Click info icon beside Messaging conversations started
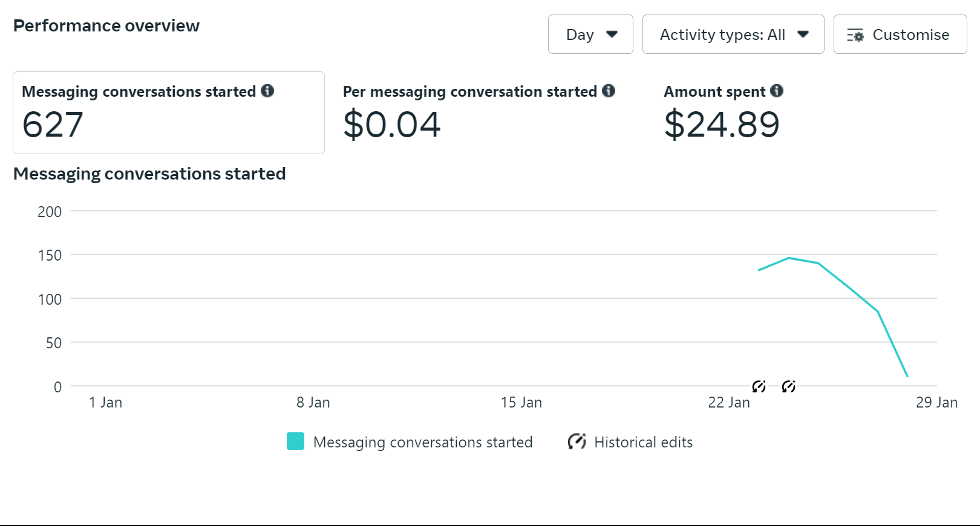Viewport: 980px width, 526px height. click(267, 91)
